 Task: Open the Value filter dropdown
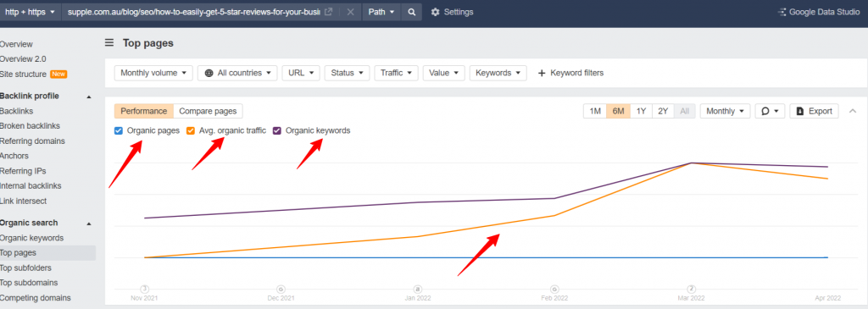[443, 73]
